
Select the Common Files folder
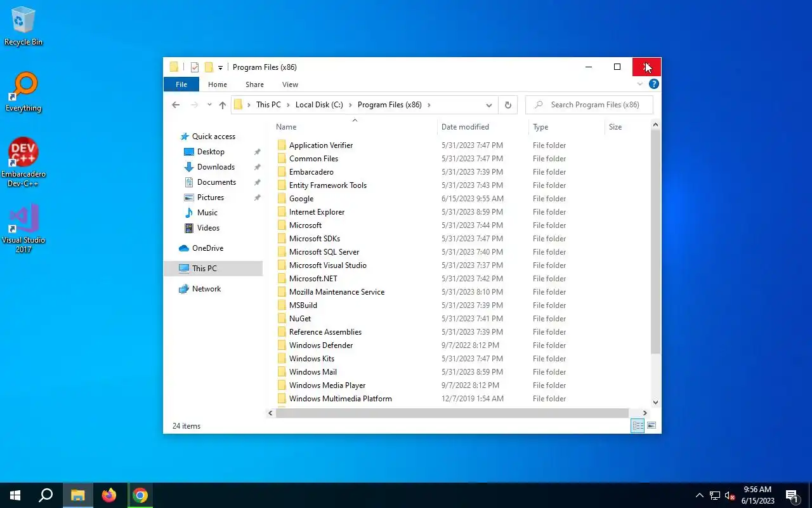click(313, 159)
